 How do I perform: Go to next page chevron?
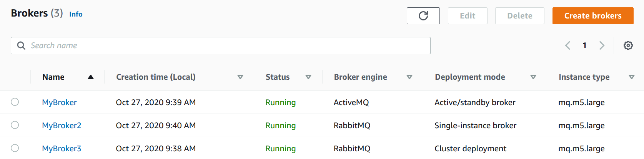click(x=602, y=45)
